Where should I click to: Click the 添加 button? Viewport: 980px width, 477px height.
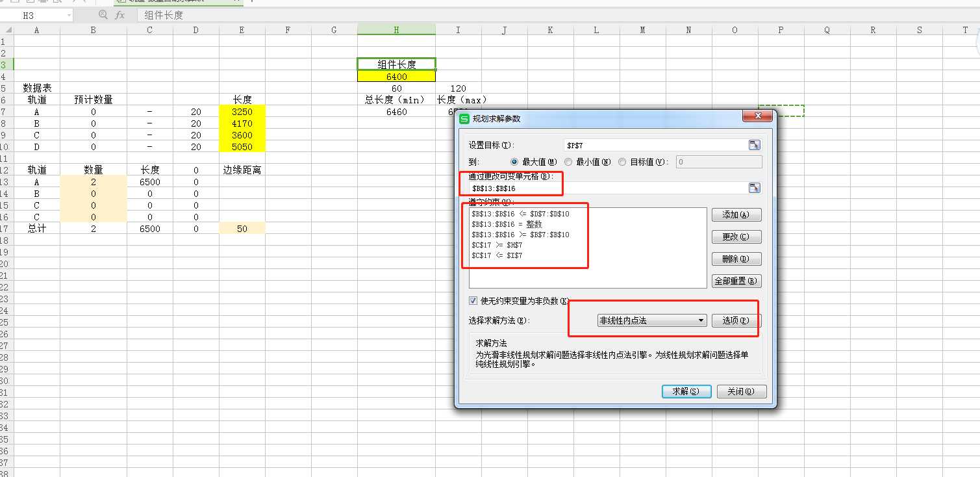tap(736, 214)
